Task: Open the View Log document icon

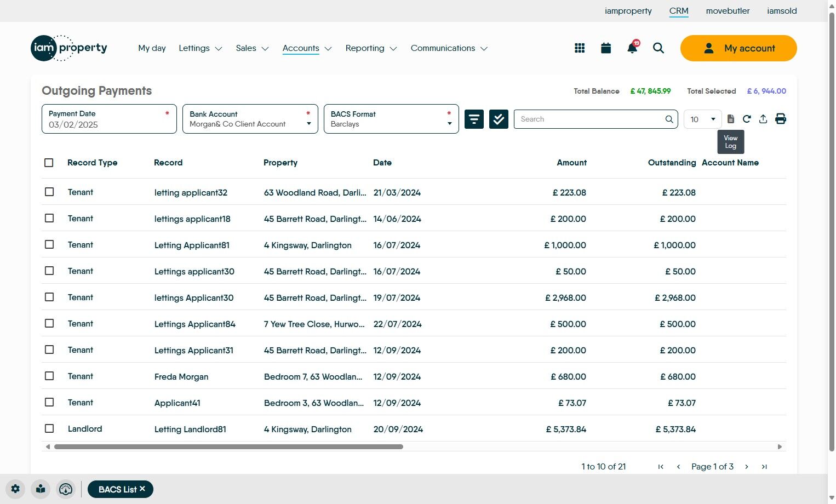Action: pyautogui.click(x=731, y=119)
